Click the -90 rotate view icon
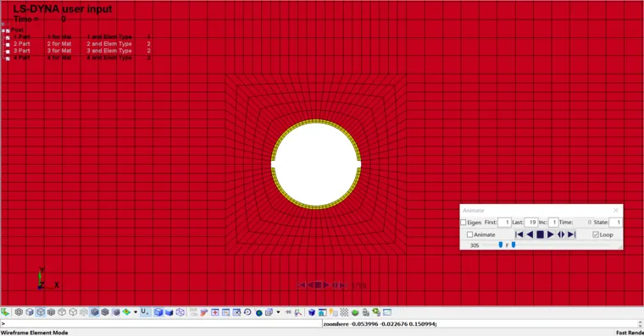This screenshot has width=644, height=336. [x=288, y=312]
